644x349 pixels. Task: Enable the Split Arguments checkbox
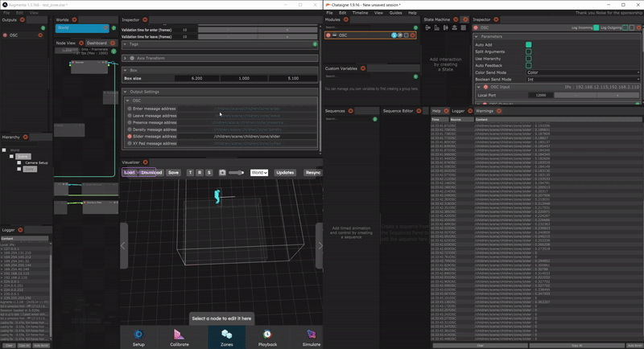(529, 52)
